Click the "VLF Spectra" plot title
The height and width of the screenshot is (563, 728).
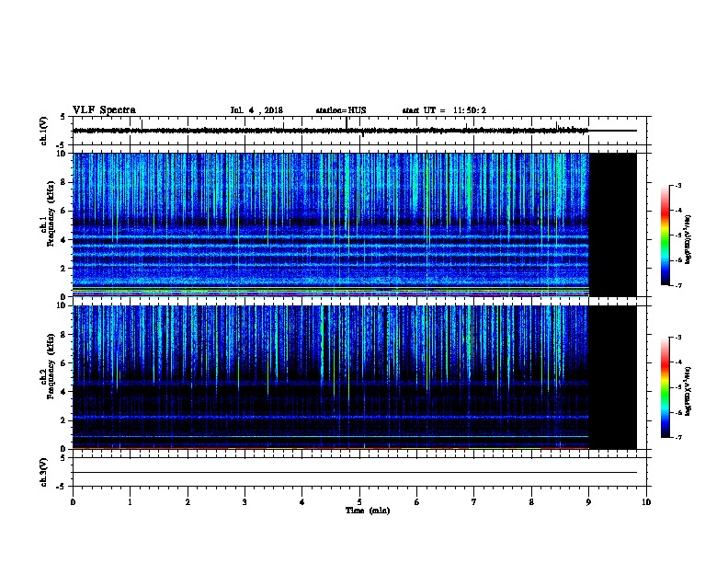(104, 110)
